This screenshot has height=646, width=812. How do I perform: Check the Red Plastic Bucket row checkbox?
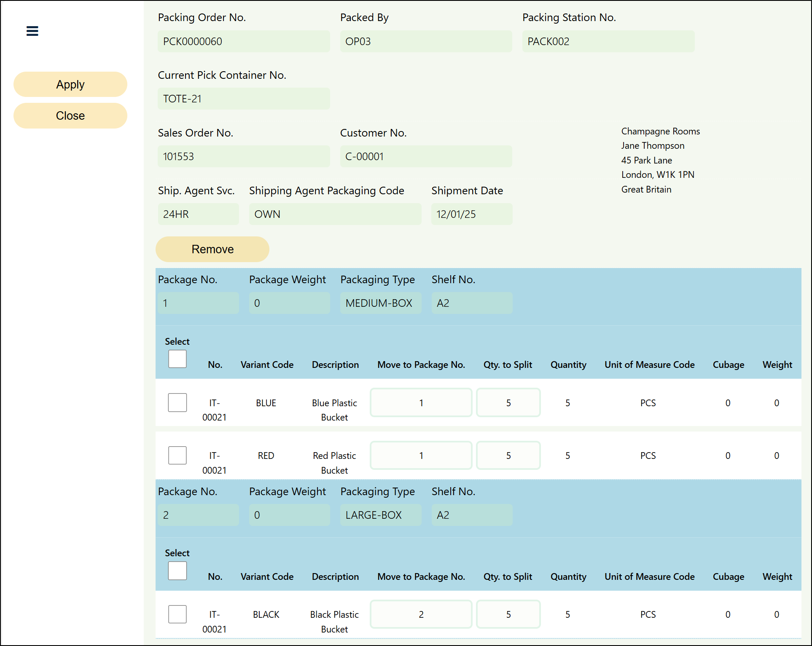coord(177,456)
